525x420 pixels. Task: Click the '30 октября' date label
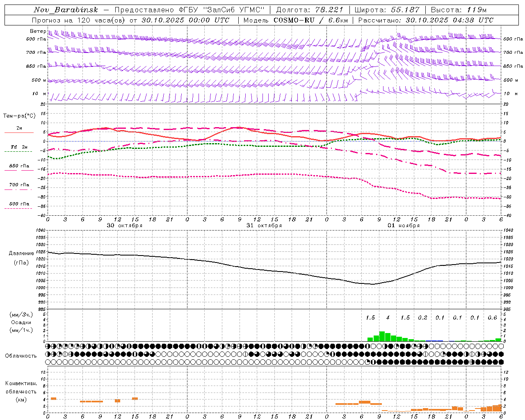[125, 226]
